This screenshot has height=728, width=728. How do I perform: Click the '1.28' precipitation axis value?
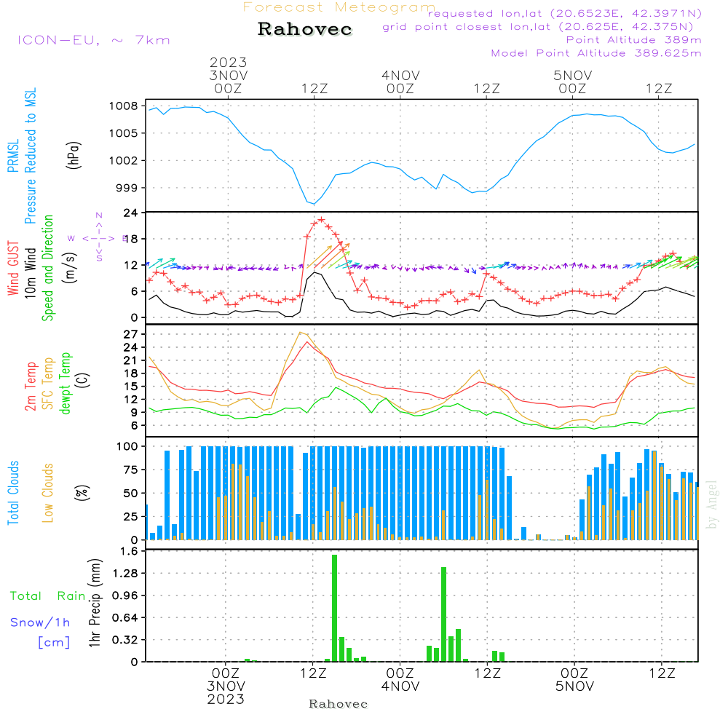coord(125,573)
